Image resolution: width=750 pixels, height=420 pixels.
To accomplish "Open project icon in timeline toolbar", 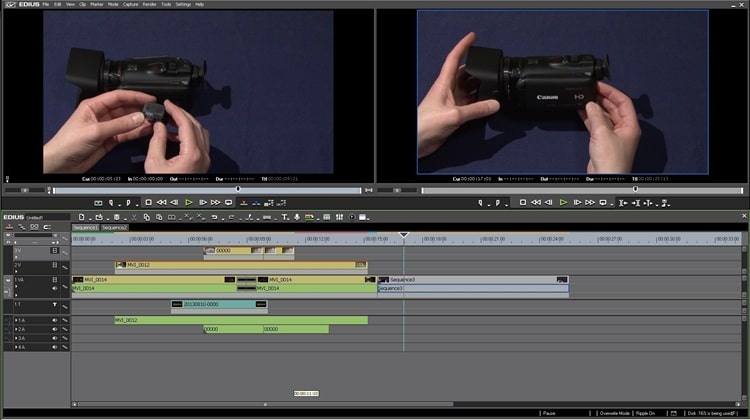I will 99,217.
